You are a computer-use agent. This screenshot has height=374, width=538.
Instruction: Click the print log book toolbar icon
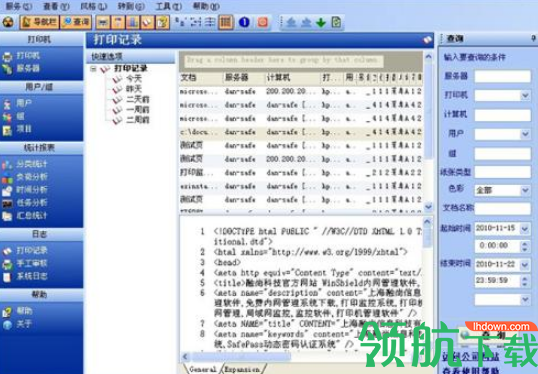(148, 23)
